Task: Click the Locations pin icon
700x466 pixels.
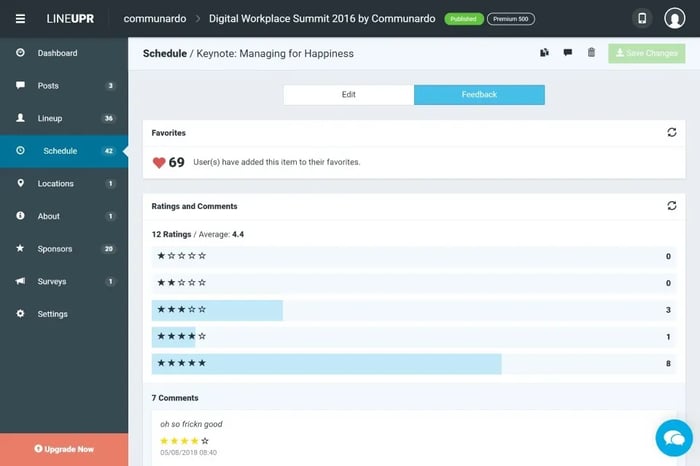Action: 20,183
